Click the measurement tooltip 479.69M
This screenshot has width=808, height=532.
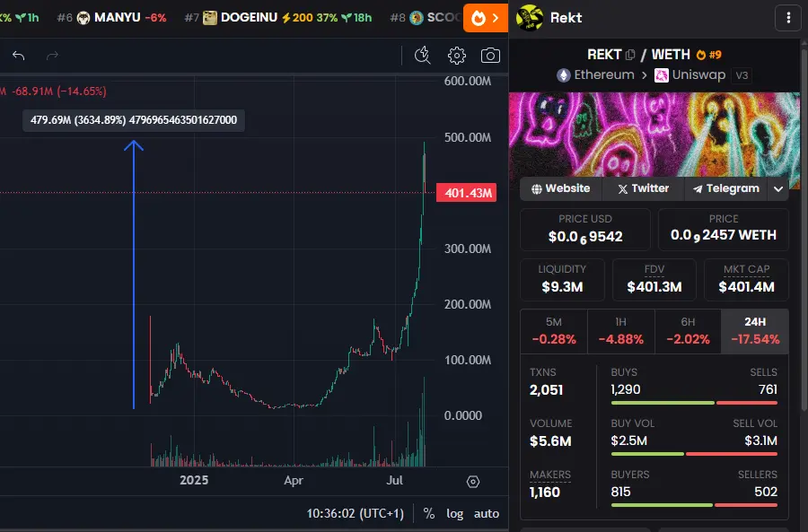point(134,120)
